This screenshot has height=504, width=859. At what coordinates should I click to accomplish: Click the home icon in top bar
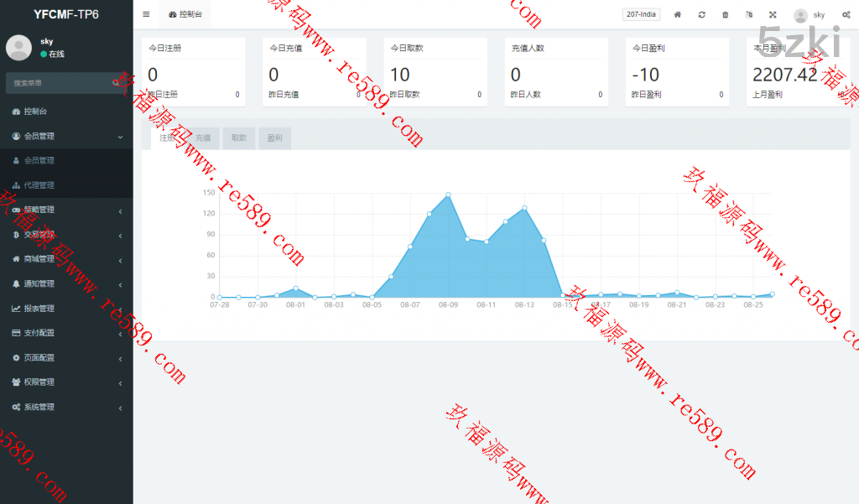(x=678, y=14)
